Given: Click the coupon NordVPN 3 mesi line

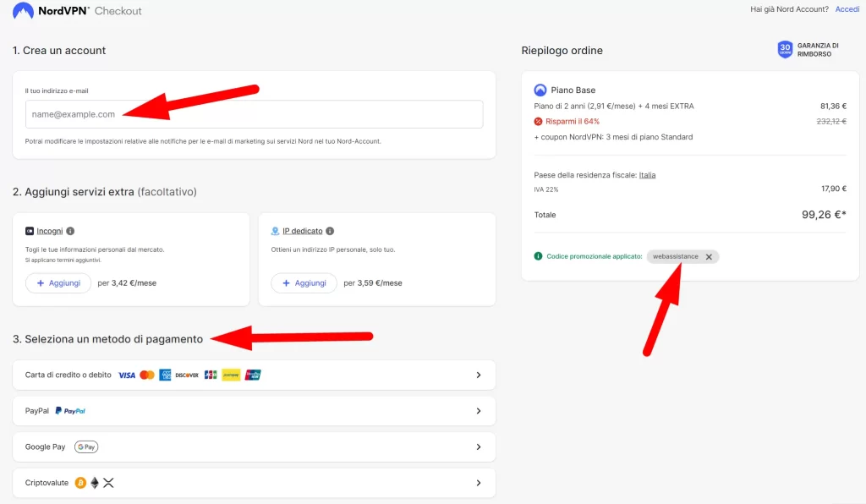Looking at the screenshot, I should pyautogui.click(x=613, y=137).
